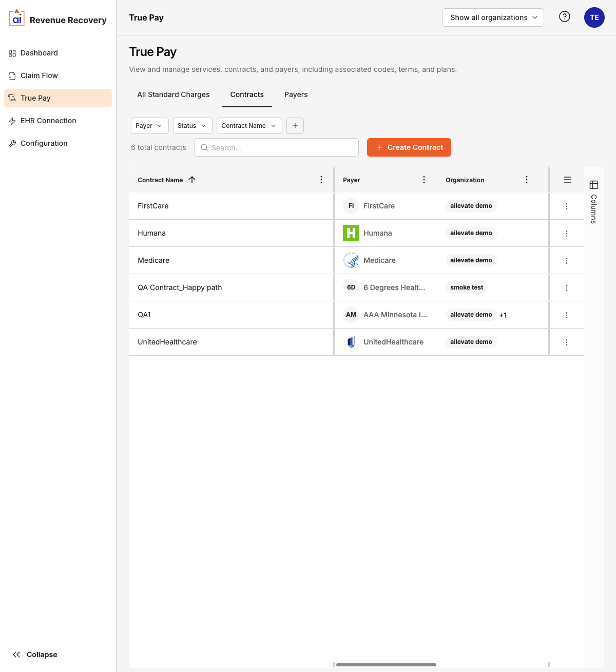Click the Medicare payer logo
Screen dimensions: 616x672
(x=351, y=260)
